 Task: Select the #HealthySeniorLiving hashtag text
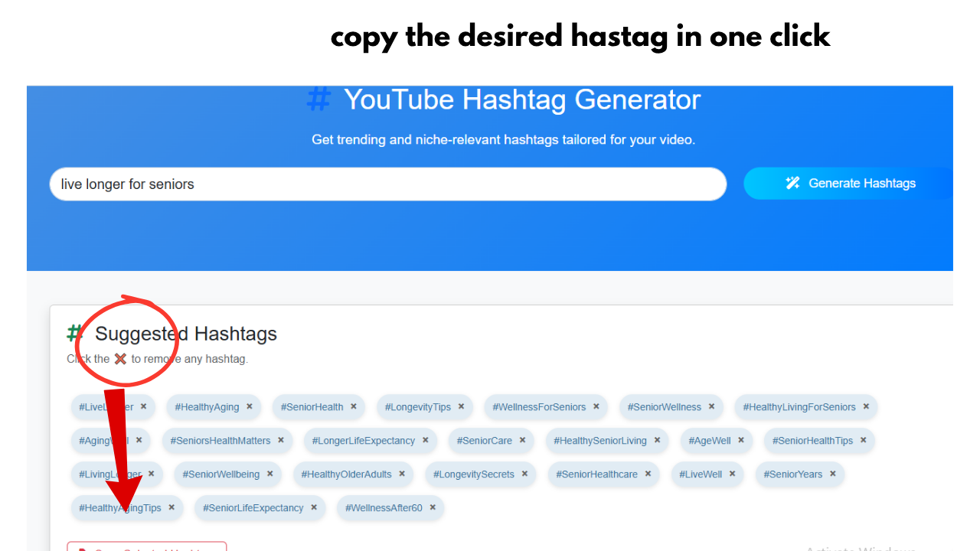(x=600, y=441)
